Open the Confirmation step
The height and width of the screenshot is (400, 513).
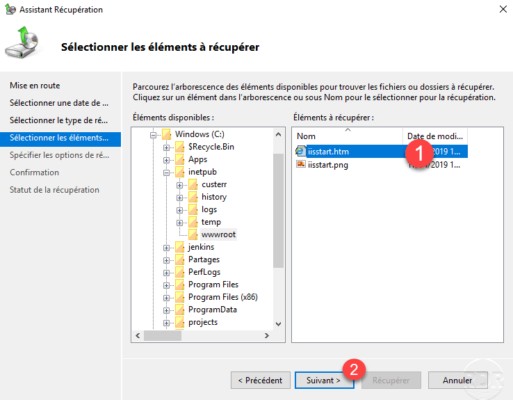pyautogui.click(x=34, y=172)
